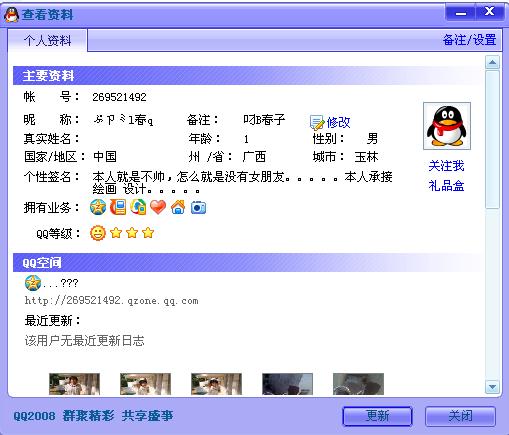Viewport: 509px width, 435px height.
Task: Click the third service icon in 拥有业务
Action: click(138, 207)
